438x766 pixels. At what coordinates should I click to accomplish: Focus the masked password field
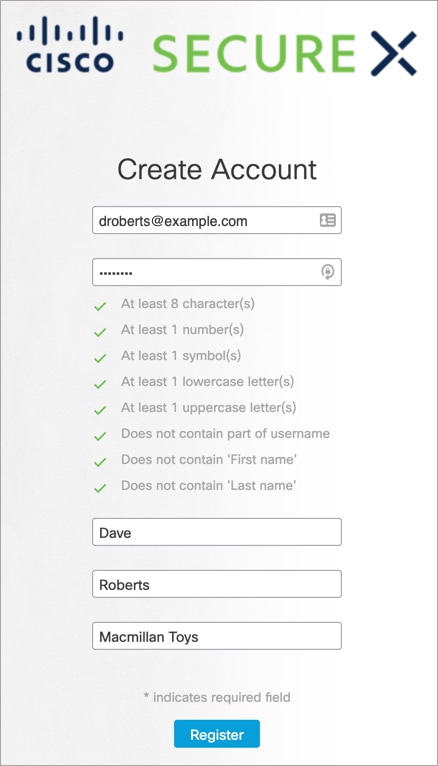pyautogui.click(x=217, y=272)
